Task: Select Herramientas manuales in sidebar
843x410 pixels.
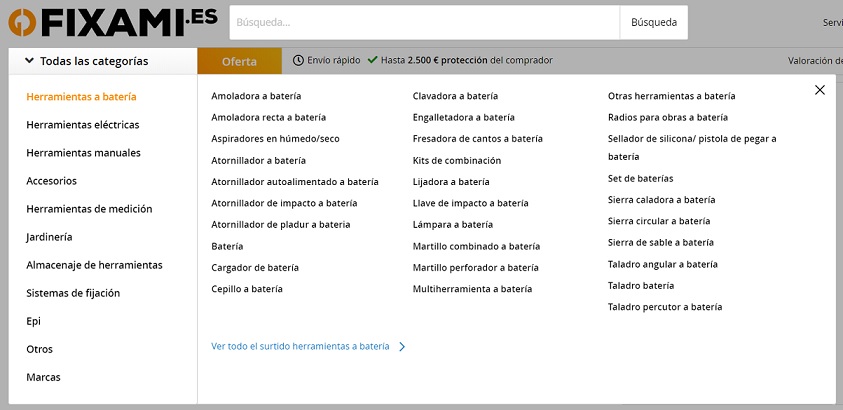Action: pyautogui.click(x=83, y=153)
